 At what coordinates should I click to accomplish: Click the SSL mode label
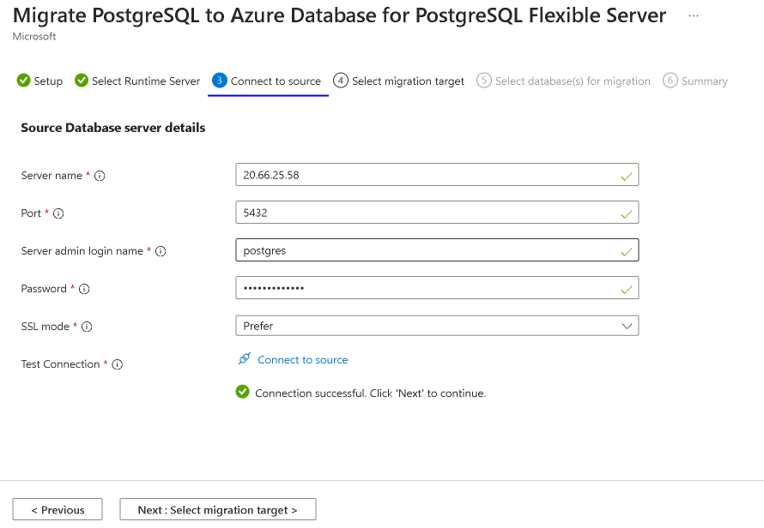tap(45, 326)
